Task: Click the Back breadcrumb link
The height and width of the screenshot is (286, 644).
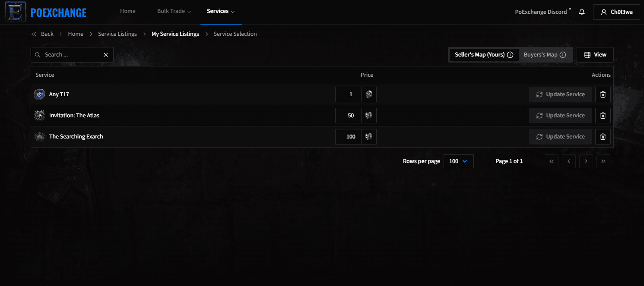Action: tap(42, 34)
